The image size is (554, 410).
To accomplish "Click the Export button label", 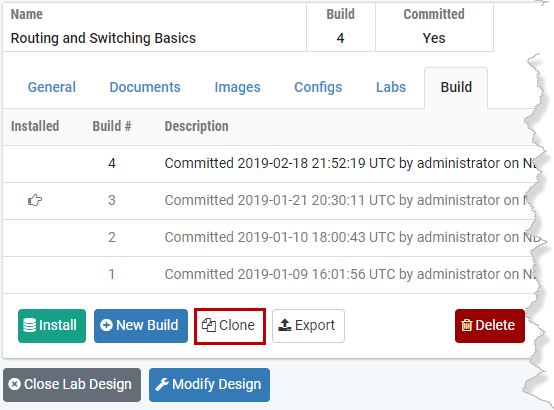I will click(315, 325).
